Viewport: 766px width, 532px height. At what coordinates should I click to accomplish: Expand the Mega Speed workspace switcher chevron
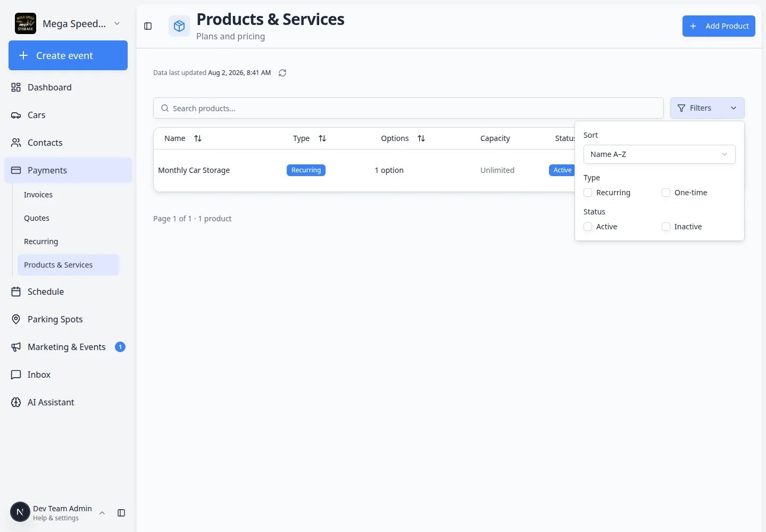coord(117,23)
